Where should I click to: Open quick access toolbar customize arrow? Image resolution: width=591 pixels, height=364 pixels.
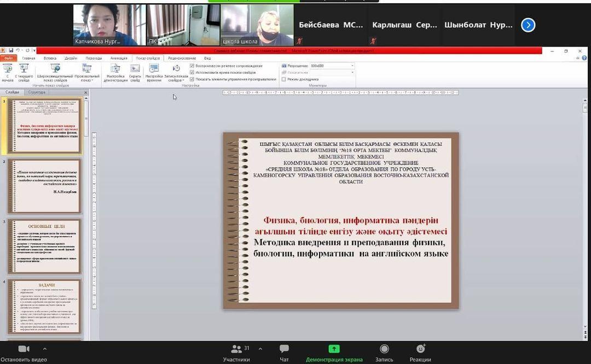(x=34, y=50)
